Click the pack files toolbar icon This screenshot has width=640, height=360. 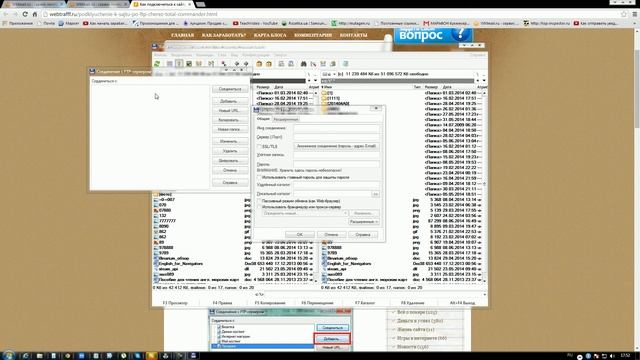(x=259, y=64)
